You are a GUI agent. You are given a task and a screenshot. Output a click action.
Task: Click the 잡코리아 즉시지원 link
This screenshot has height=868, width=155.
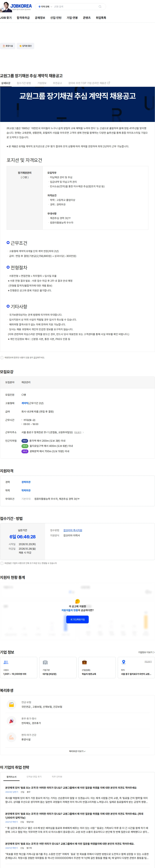coord(73,530)
